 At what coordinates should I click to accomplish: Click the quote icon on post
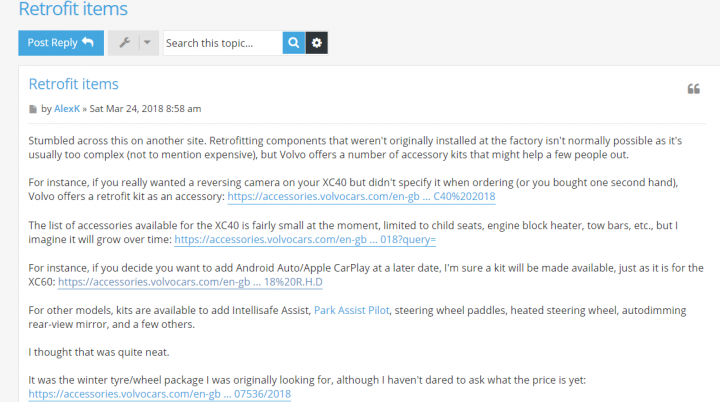coord(693,89)
